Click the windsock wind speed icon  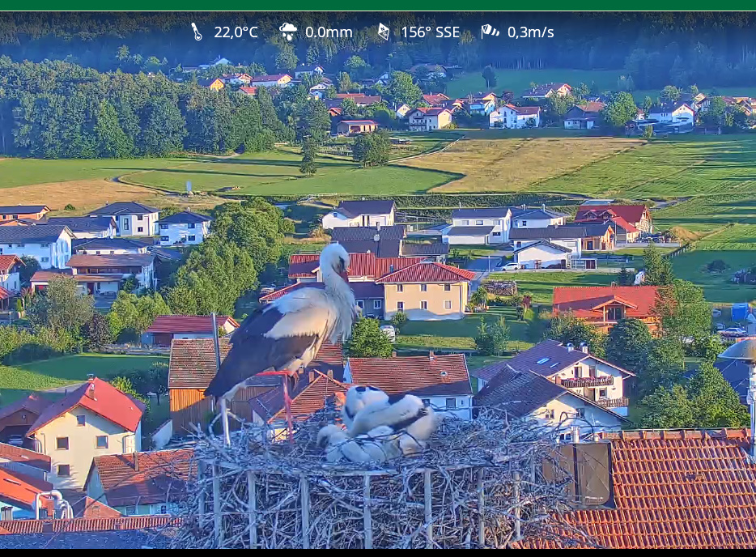[x=490, y=32]
